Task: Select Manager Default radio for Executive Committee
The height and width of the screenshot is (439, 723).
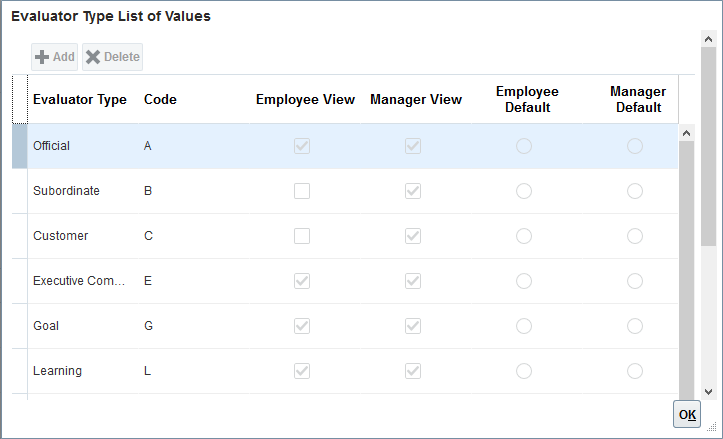Action: (635, 281)
